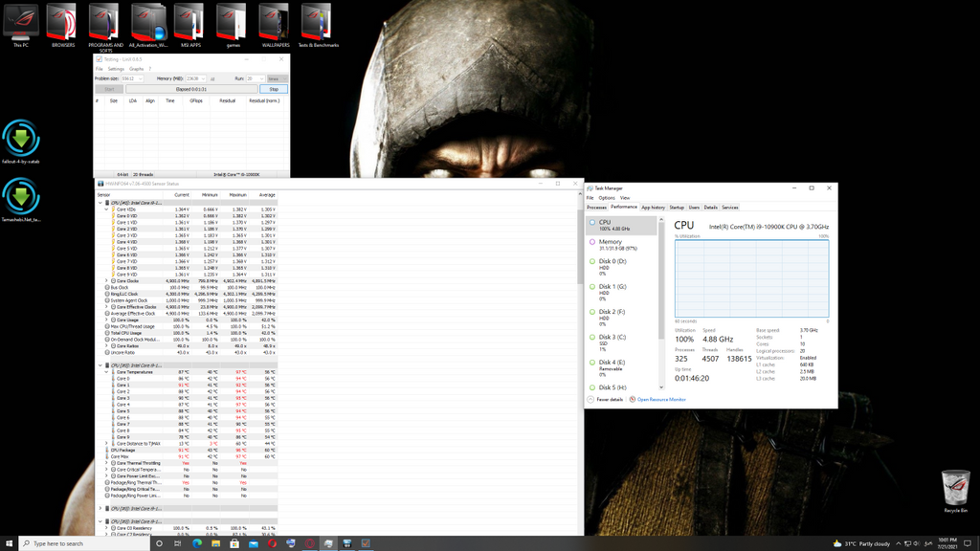Viewport: 980px width, 551px height.
Task: Click Fewer details in Task Manager
Action: click(609, 399)
